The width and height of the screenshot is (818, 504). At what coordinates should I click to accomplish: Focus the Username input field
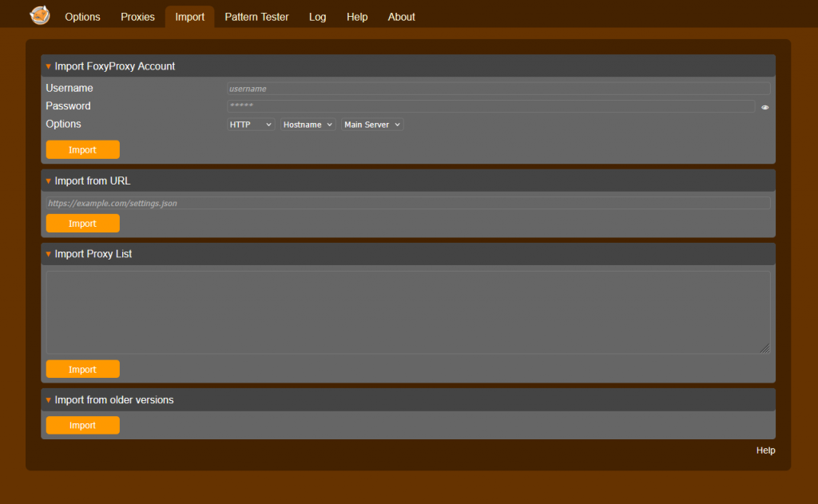point(498,89)
